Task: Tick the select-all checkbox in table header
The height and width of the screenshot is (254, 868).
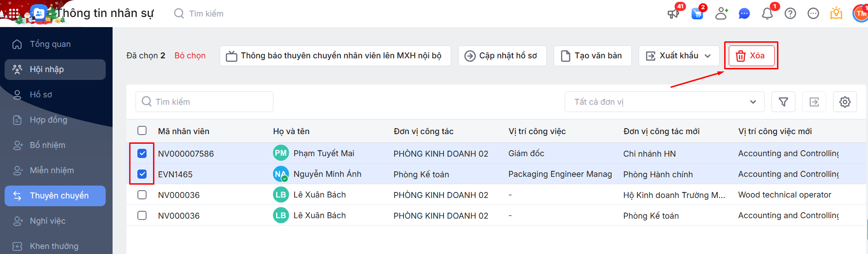Action: coord(142,130)
